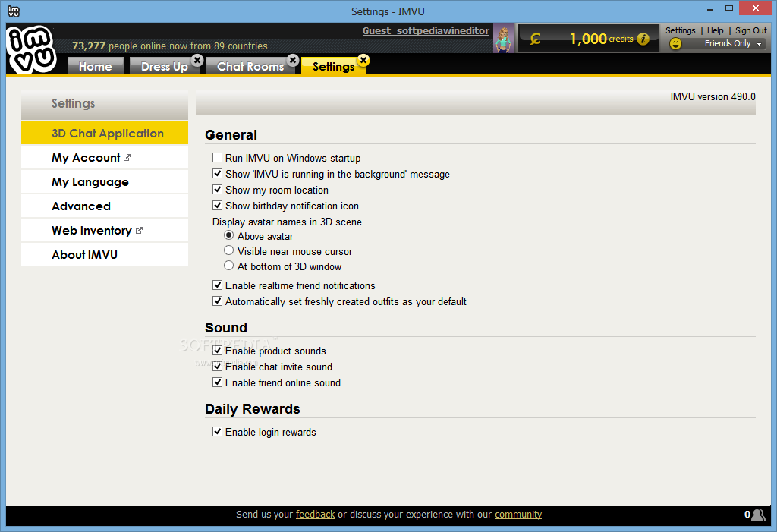Screen dimensions: 777x532
Task: Open Web Inventory from sidebar
Action: 105,231
